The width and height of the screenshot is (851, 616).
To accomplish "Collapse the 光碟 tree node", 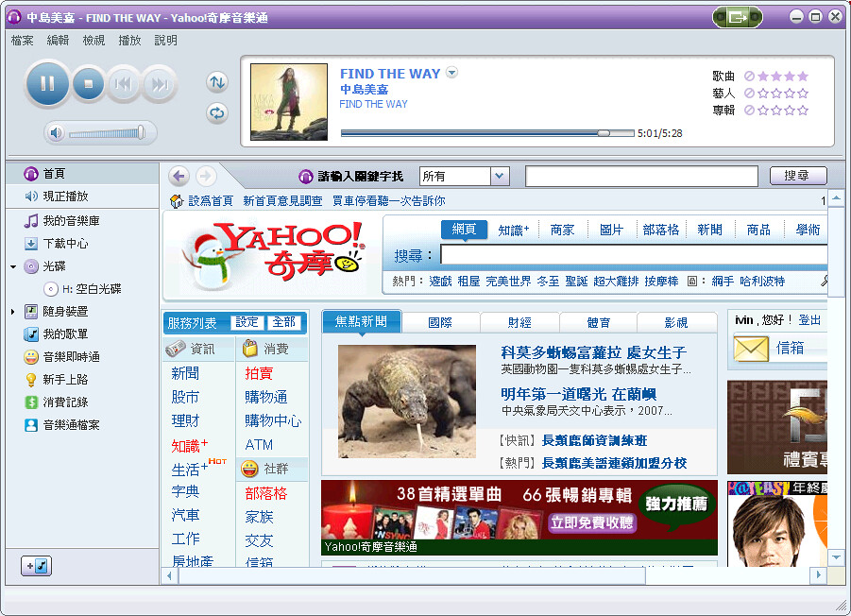I will pos(12,267).
